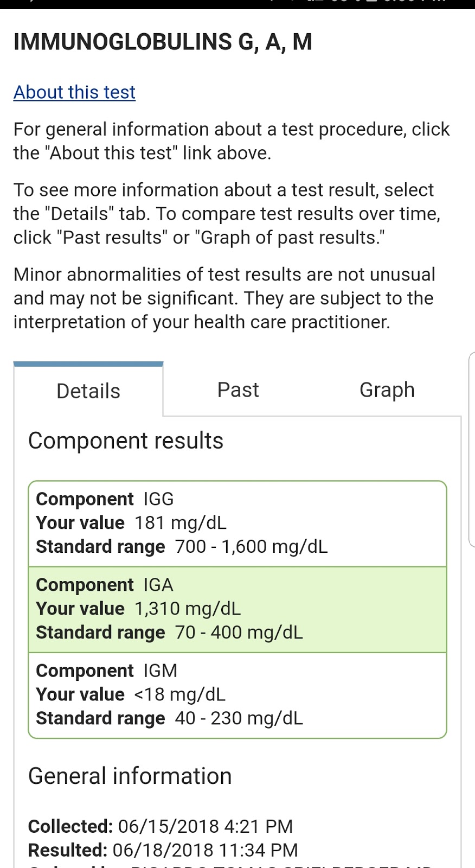The image size is (475, 868).
Task: Click the highlighted IGA component label
Action: click(x=158, y=584)
